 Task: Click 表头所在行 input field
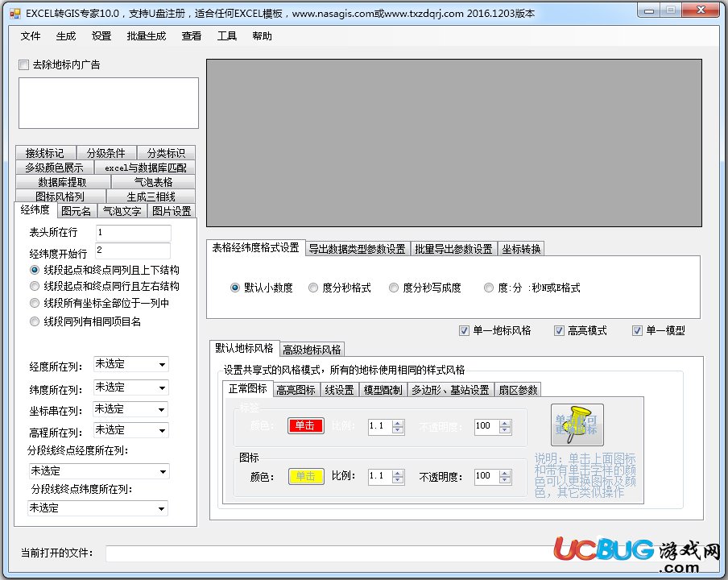coord(133,233)
